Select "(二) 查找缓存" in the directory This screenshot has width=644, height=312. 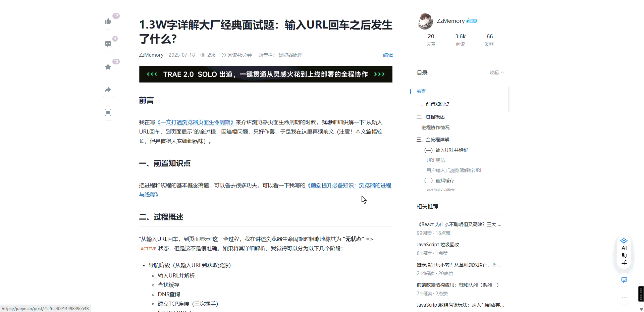tap(440, 180)
